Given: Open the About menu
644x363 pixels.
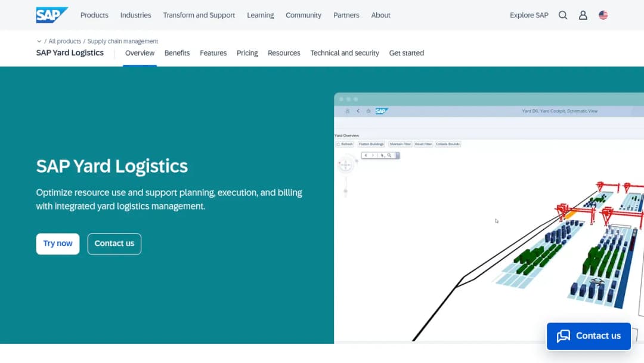Looking at the screenshot, I should pyautogui.click(x=380, y=15).
